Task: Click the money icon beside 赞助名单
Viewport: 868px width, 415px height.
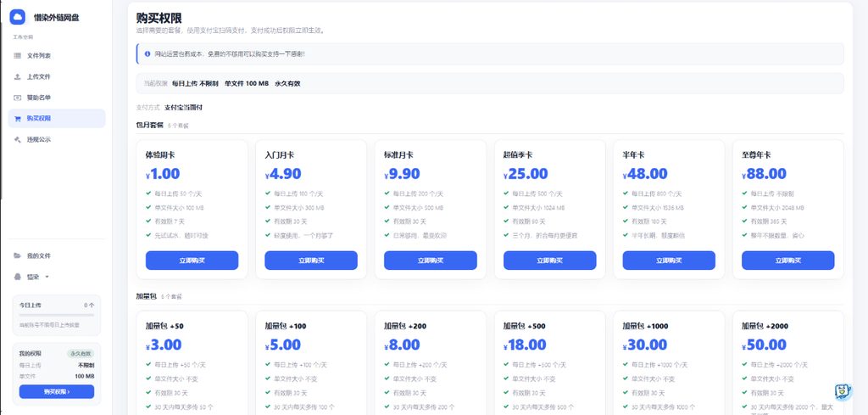Action: point(17,98)
